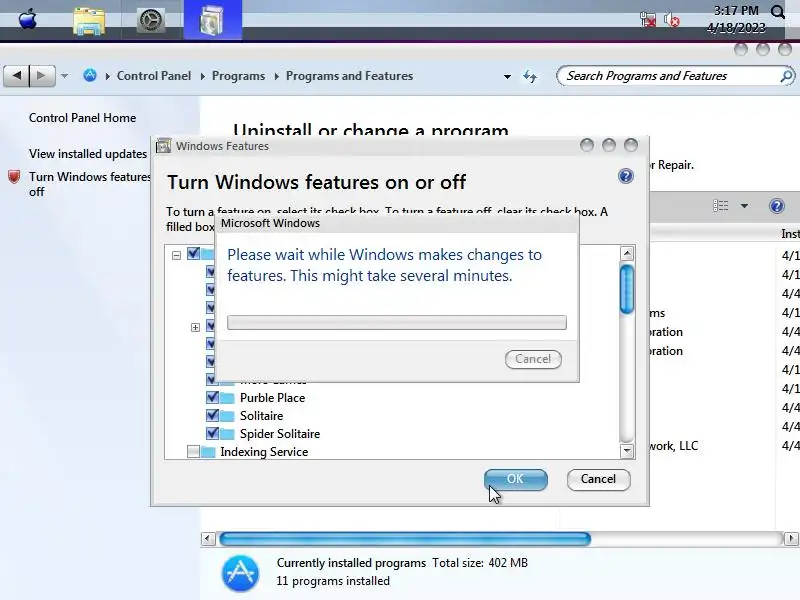Open Turn Windows features on or off link
This screenshot has height=600, width=800.
pos(90,184)
